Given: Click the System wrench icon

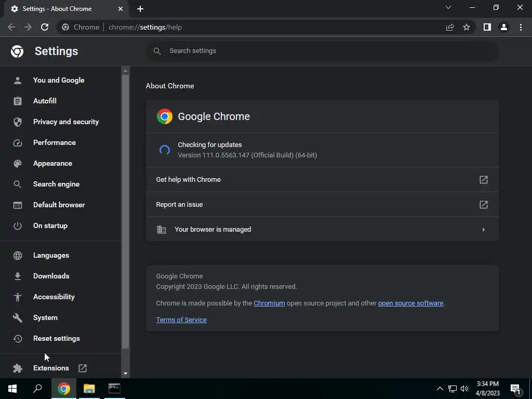Looking at the screenshot, I should (x=18, y=317).
